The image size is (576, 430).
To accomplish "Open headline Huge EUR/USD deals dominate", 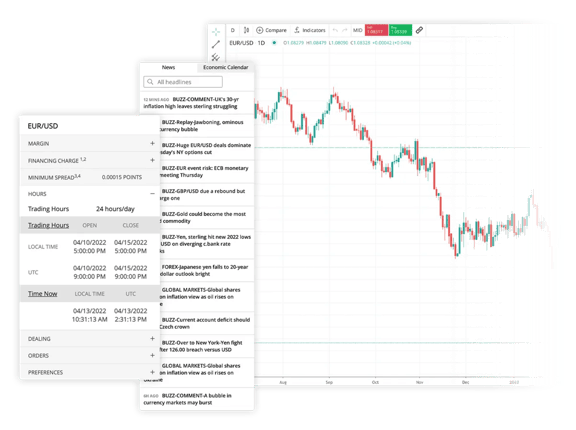I will tap(207, 149).
